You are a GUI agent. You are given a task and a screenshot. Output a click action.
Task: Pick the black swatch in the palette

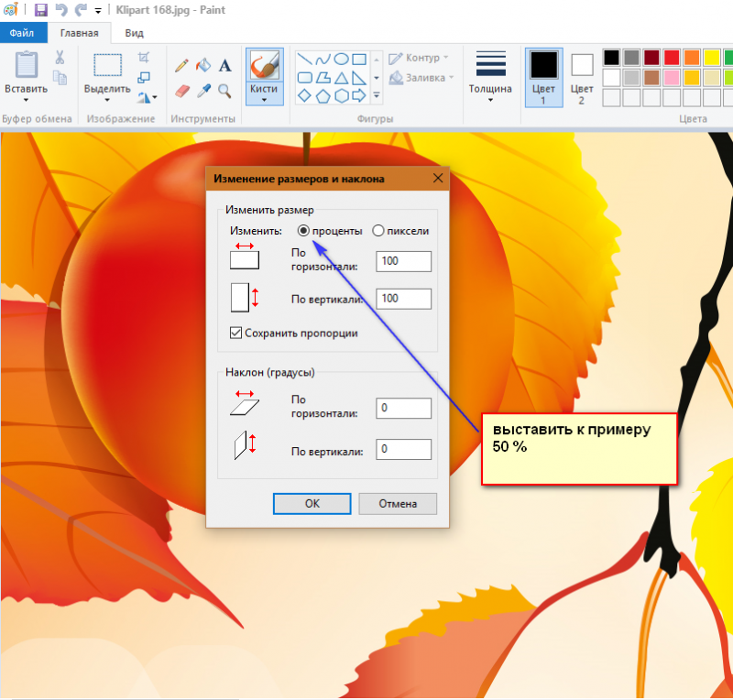point(611,58)
